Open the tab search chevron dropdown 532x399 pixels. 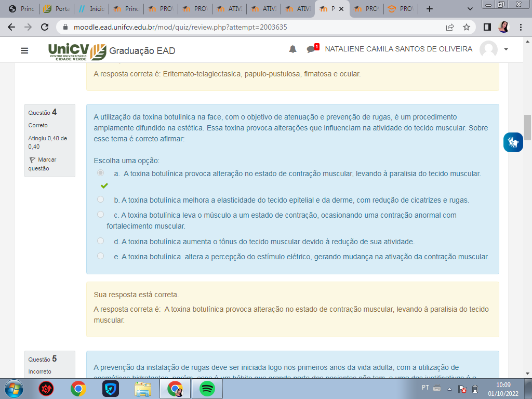470,9
